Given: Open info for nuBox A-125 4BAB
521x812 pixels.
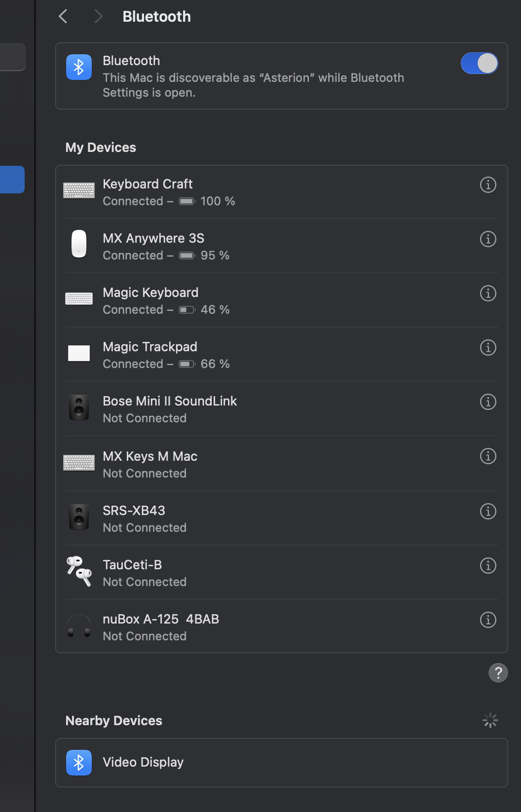Looking at the screenshot, I should pos(488,620).
